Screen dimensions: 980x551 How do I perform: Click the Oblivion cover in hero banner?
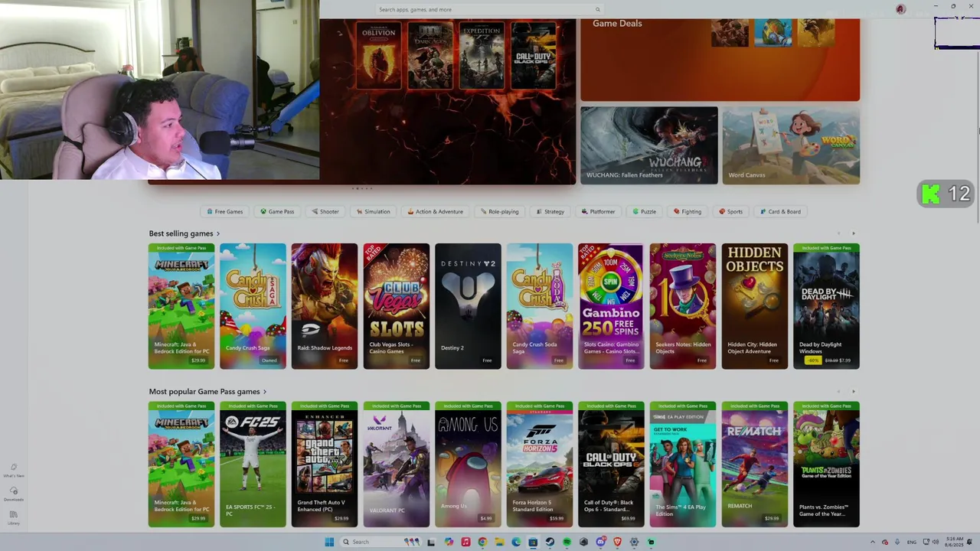379,56
